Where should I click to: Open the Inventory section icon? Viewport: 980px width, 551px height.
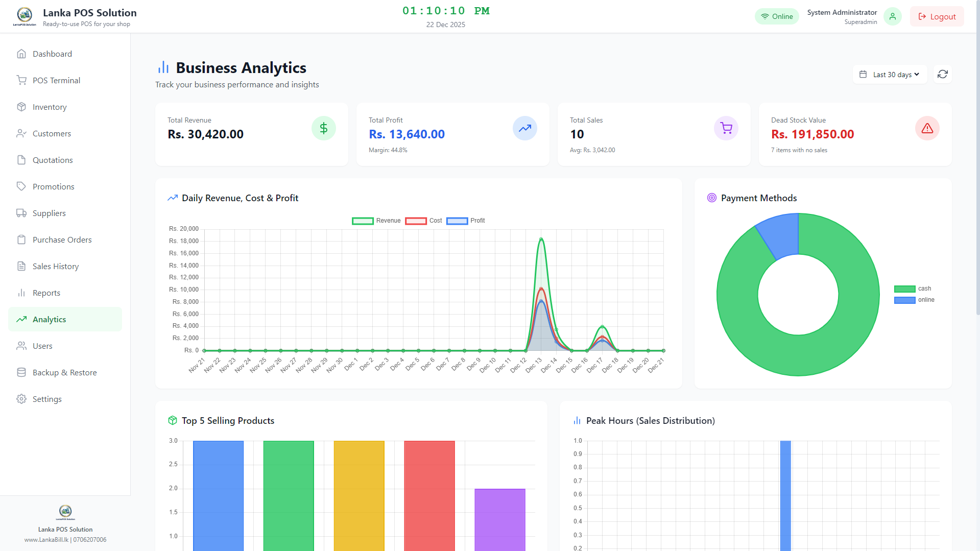21,107
